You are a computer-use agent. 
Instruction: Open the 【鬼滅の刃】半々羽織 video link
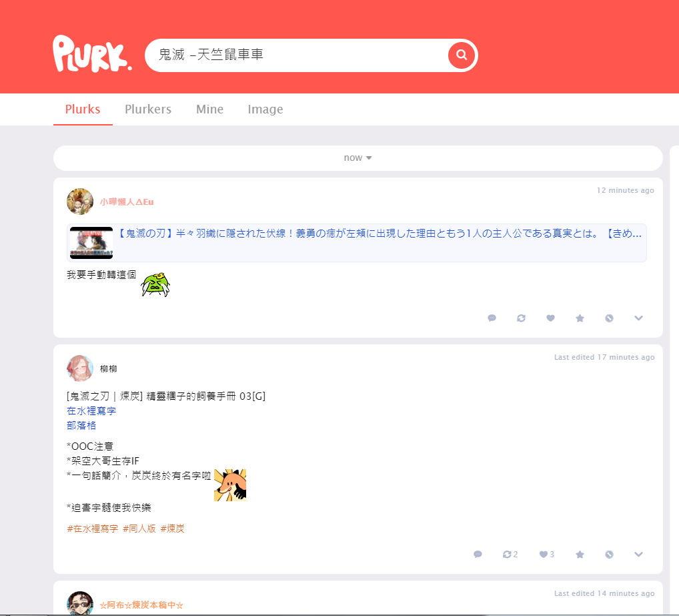(x=380, y=234)
